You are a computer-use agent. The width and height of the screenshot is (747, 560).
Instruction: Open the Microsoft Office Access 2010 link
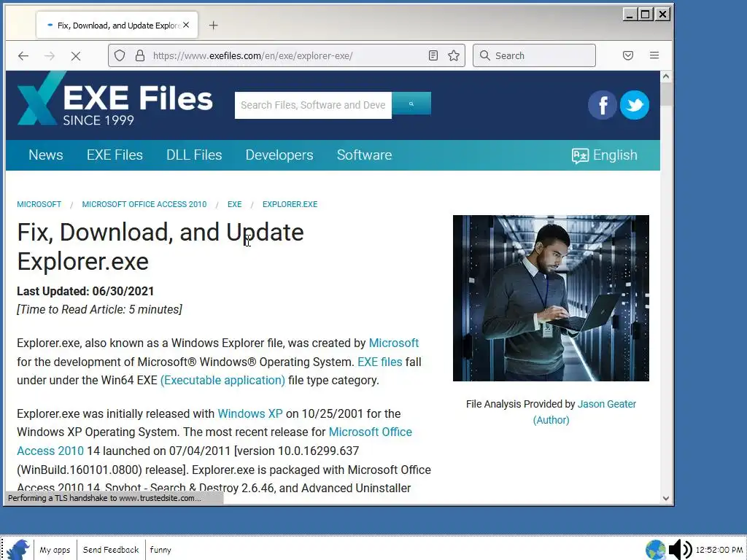pos(370,432)
